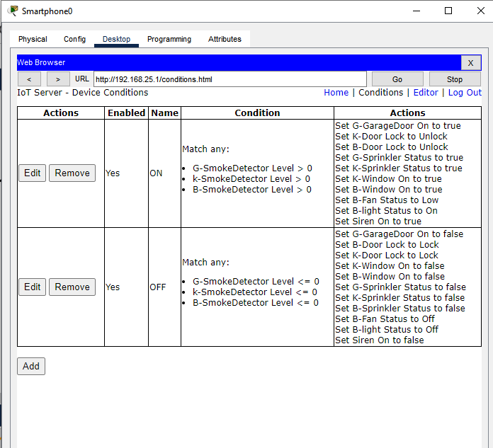Click 'Set B-Sprinkler Status to false'

pos(400,309)
